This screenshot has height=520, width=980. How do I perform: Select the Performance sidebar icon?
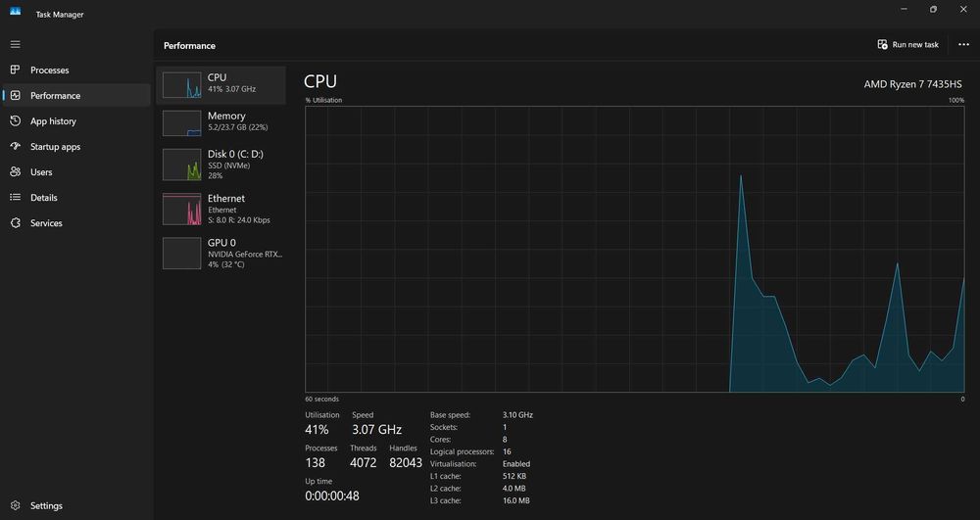click(x=15, y=95)
